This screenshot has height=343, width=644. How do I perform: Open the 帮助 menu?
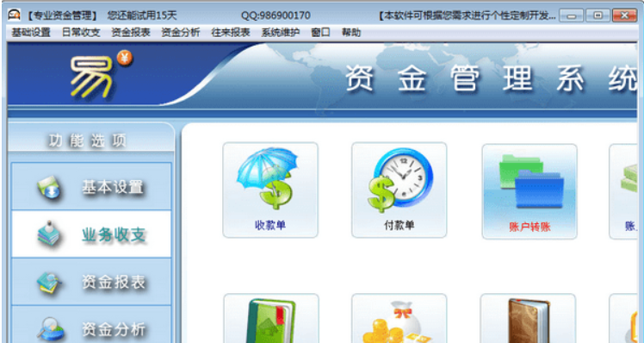351,33
